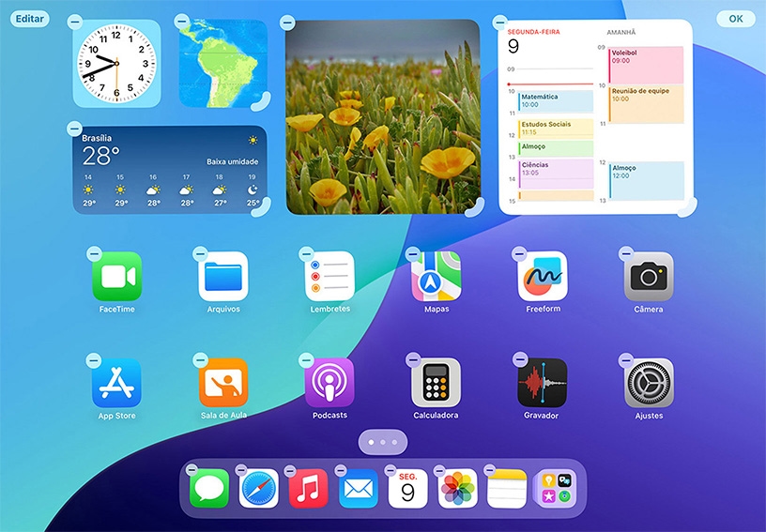Delete Sala de Aula via minus badge
The width and height of the screenshot is (766, 532).
(200, 360)
